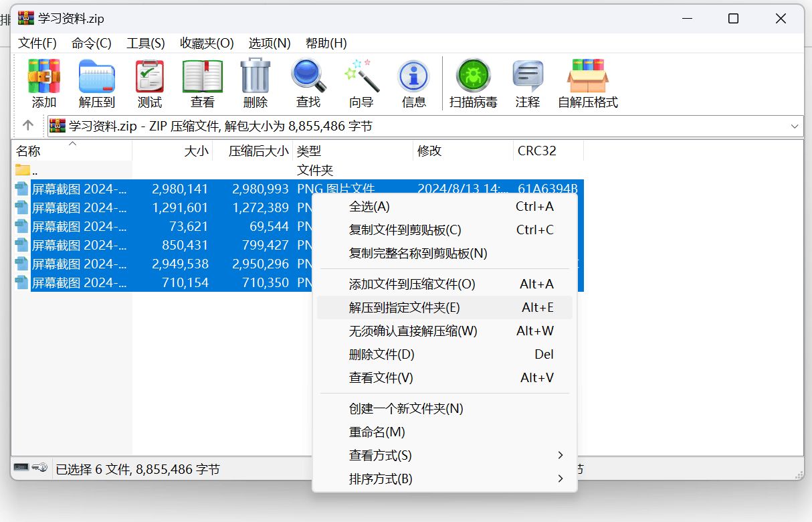Choose 删除文件(D) in context menu
Image resolution: width=812 pixels, height=522 pixels.
tap(445, 354)
